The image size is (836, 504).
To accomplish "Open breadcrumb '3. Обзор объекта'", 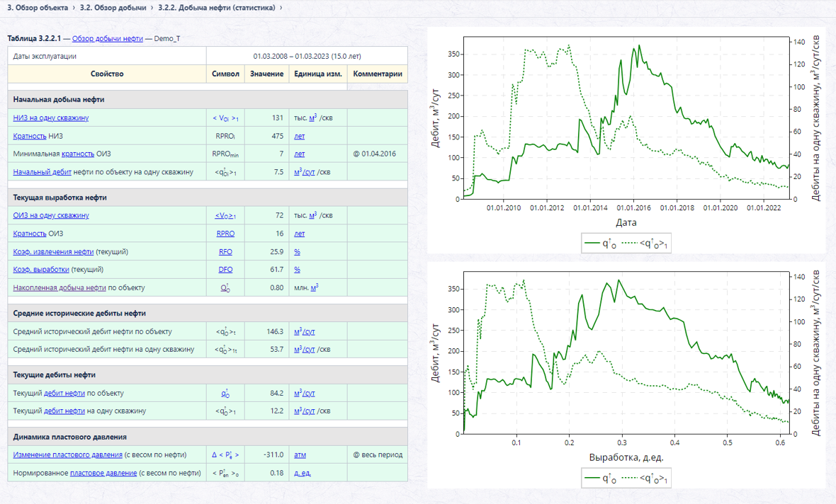I will click(x=38, y=8).
